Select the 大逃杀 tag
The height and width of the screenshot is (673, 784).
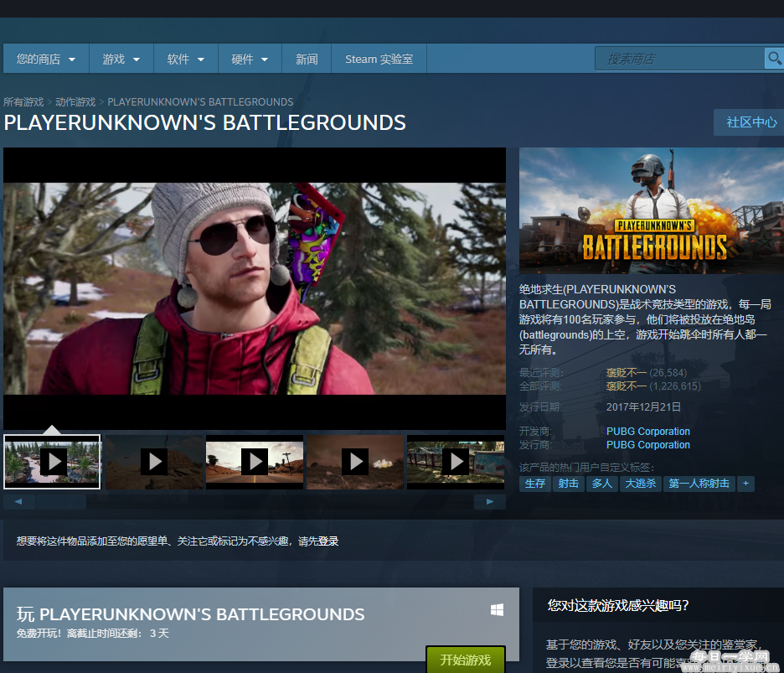641,484
